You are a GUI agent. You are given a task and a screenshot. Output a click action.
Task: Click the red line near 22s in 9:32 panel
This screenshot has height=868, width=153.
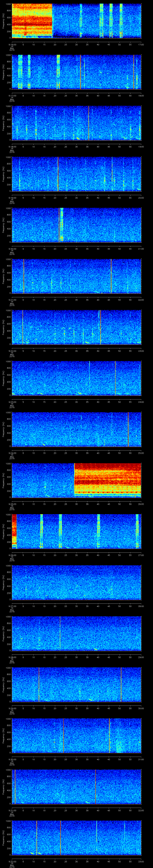(x=61, y=837)
